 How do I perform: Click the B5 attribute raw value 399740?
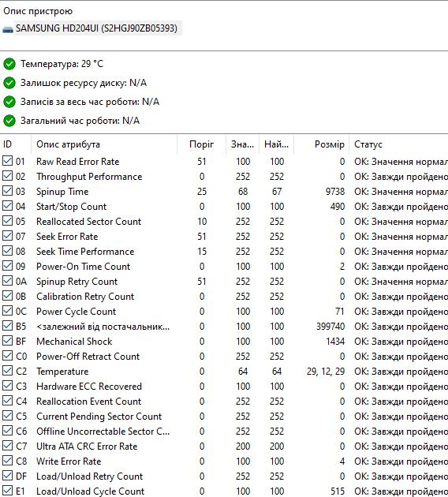[x=330, y=327]
